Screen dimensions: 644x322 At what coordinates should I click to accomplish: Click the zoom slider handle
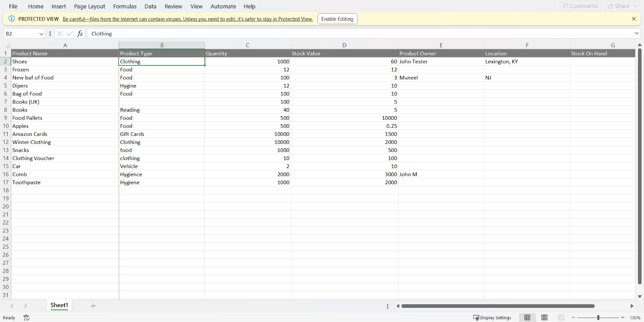(598, 318)
